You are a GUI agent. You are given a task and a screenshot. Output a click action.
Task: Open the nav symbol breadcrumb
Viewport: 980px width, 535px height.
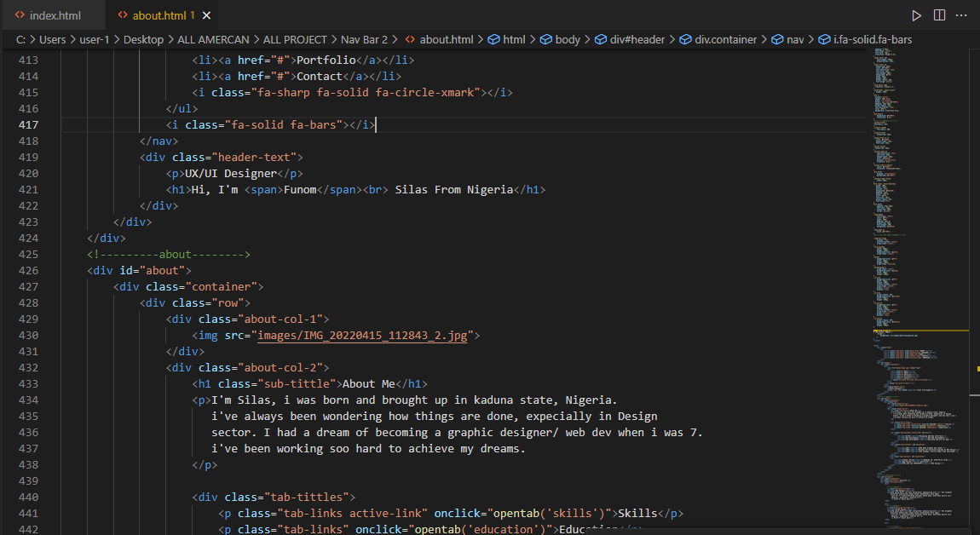787,39
